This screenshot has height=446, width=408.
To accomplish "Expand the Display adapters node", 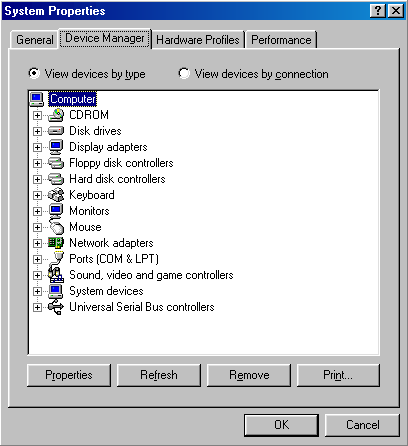I will pos(37,147).
